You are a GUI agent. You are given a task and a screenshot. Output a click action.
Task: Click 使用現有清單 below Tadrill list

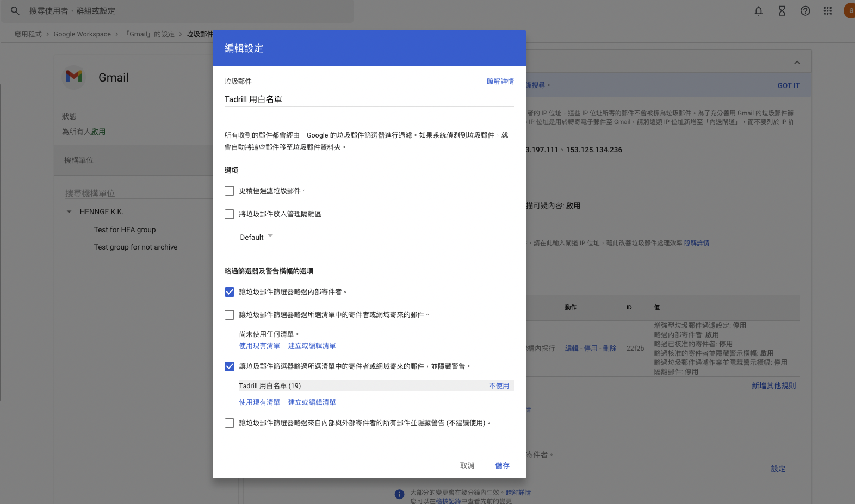(259, 402)
